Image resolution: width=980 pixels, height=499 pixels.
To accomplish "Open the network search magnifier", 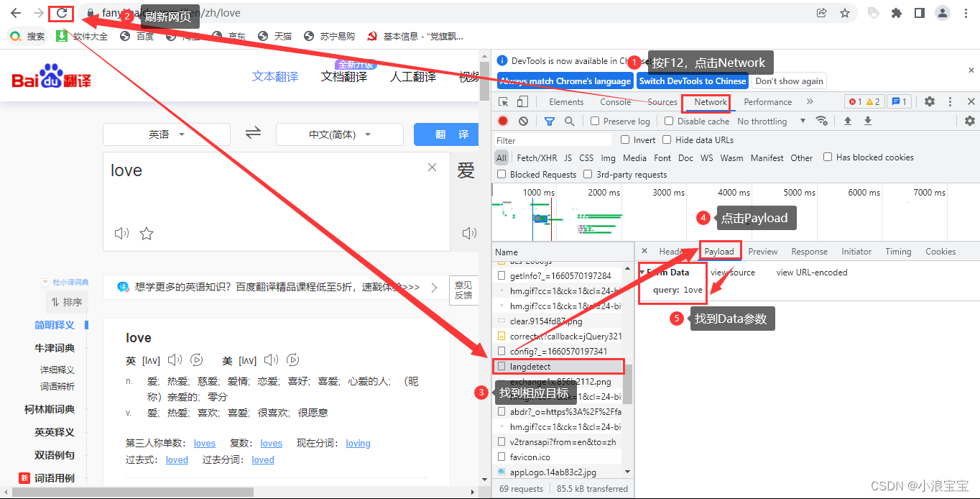I will [569, 122].
